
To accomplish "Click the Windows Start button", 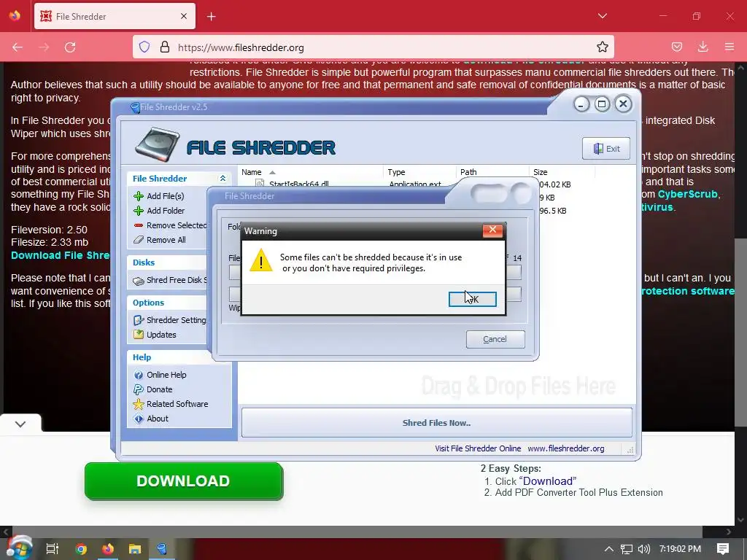I will [18, 548].
